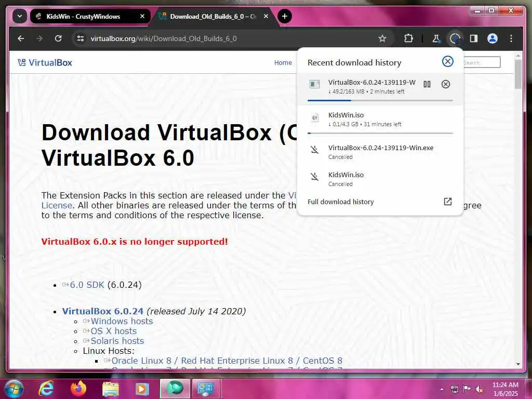Cancel the active VirtualBox-6.0.24 download
Viewport: 532px width, 399px height.
pos(445,84)
